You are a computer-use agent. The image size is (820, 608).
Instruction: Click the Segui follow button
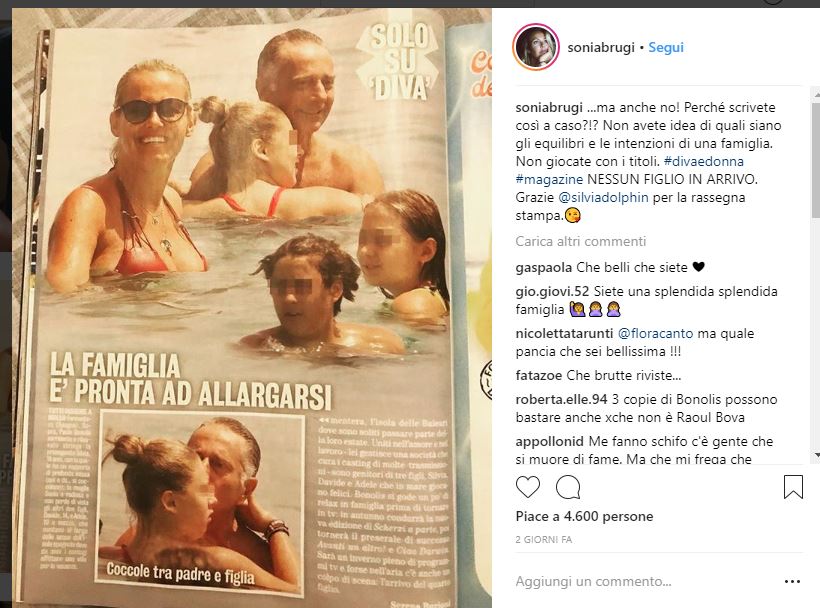pyautogui.click(x=666, y=47)
